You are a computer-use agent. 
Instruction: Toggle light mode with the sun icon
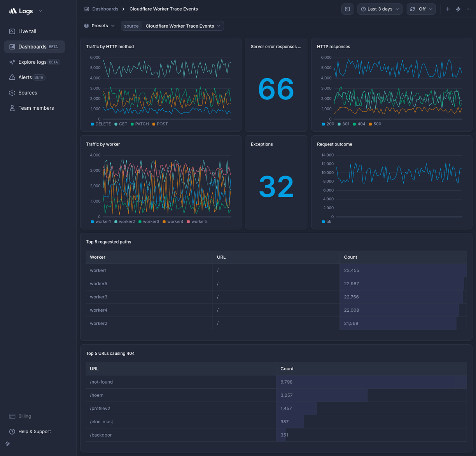pyautogui.click(x=7, y=444)
